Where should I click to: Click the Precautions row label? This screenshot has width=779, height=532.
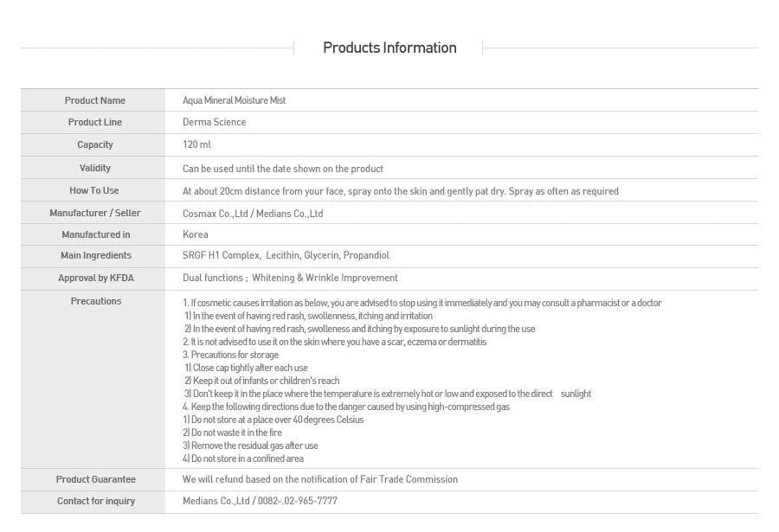coord(95,302)
